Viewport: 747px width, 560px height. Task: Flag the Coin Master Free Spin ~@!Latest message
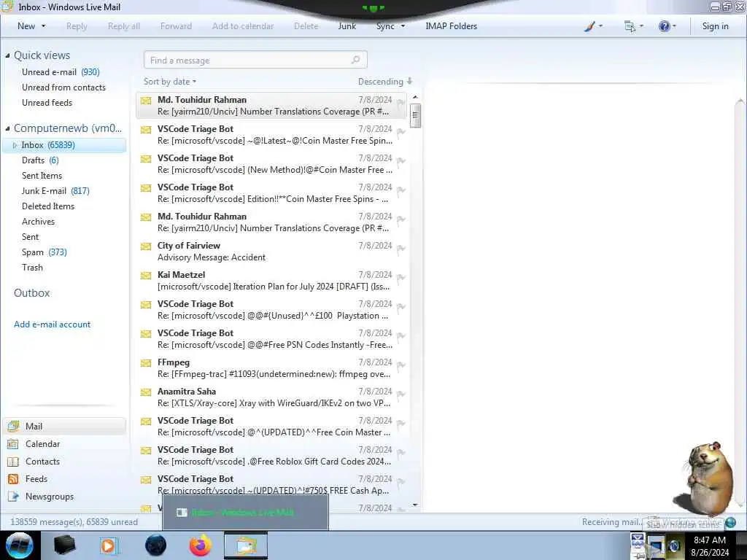click(x=400, y=133)
